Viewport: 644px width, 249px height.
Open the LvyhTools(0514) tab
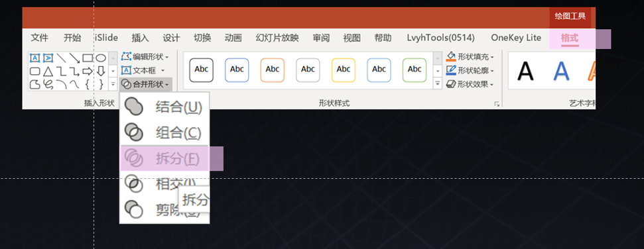[x=440, y=38]
